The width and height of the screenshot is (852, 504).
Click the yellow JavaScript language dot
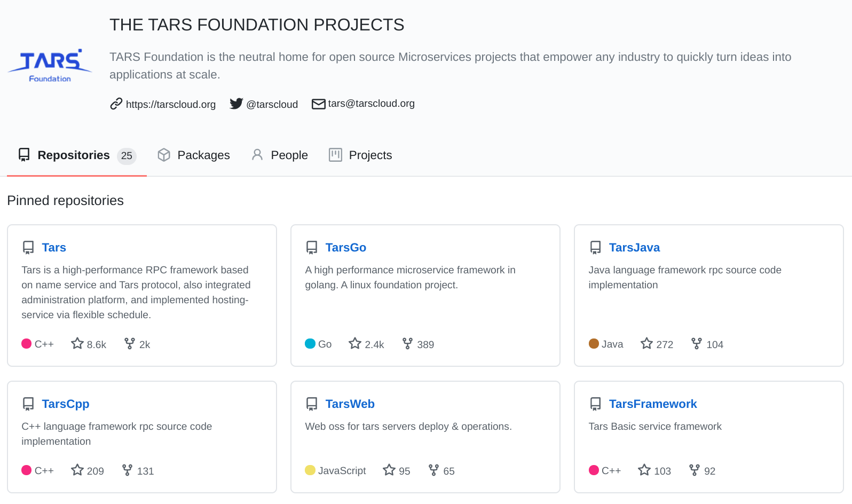(x=310, y=470)
